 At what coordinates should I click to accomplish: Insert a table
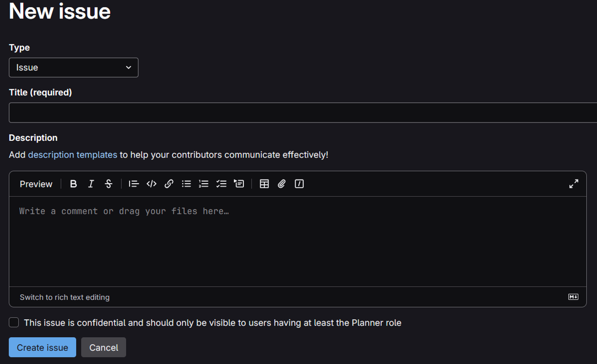264,184
